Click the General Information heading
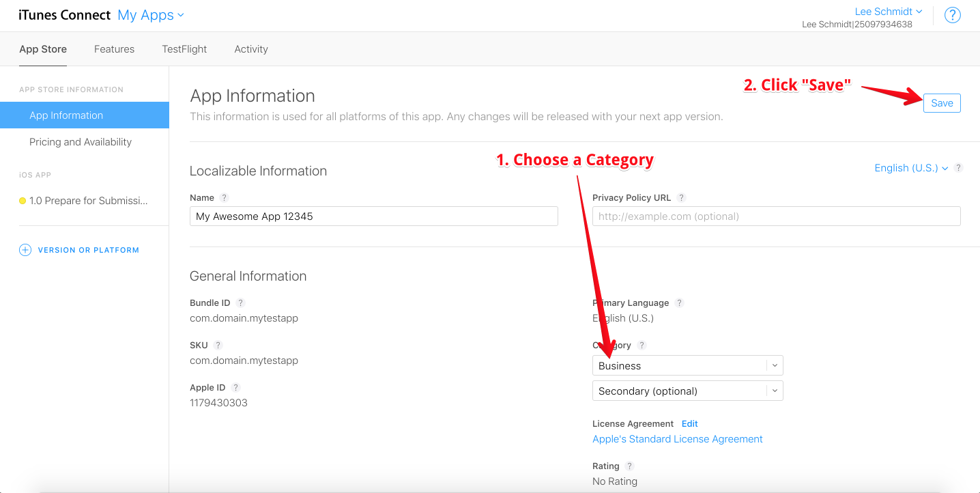This screenshot has height=493, width=980. (248, 276)
